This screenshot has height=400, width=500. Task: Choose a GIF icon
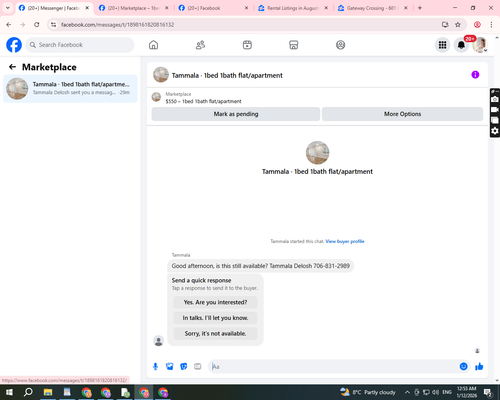coord(198,367)
